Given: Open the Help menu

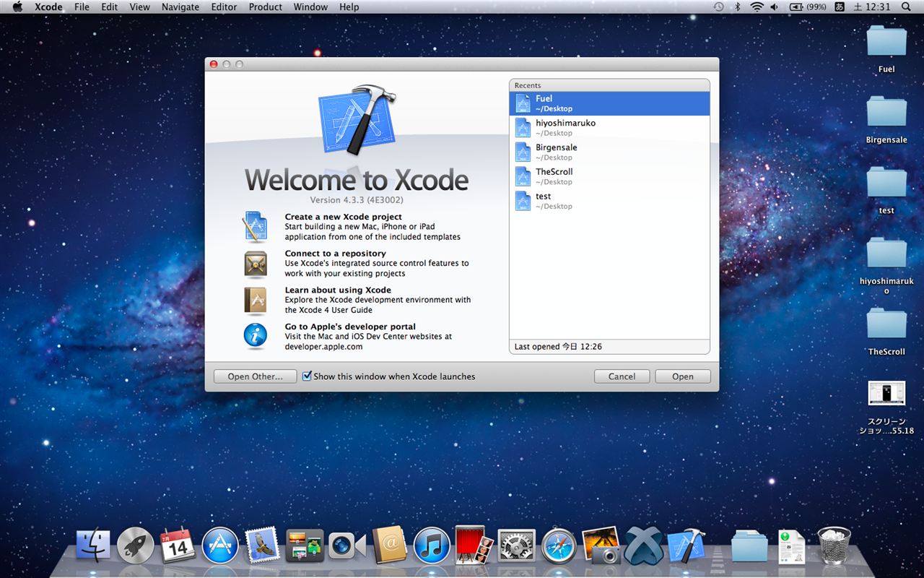Looking at the screenshot, I should [349, 7].
